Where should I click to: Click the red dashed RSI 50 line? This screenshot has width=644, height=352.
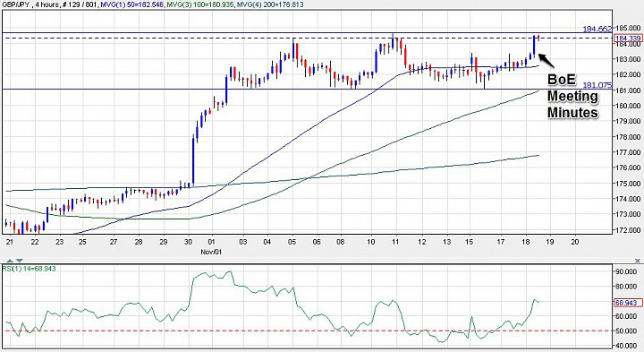[x=308, y=331]
